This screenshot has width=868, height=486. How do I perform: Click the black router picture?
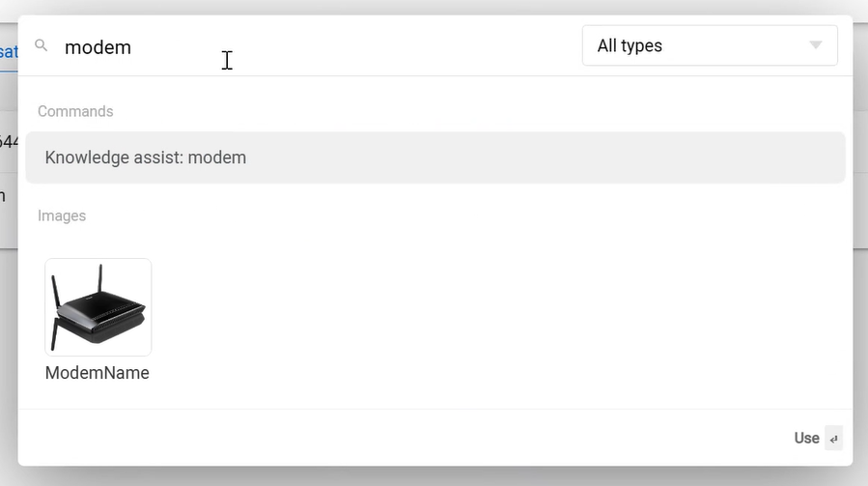point(98,307)
